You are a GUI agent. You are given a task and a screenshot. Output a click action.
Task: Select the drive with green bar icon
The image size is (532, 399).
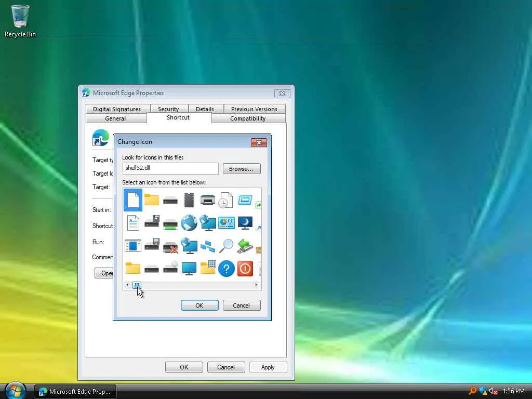point(170,224)
